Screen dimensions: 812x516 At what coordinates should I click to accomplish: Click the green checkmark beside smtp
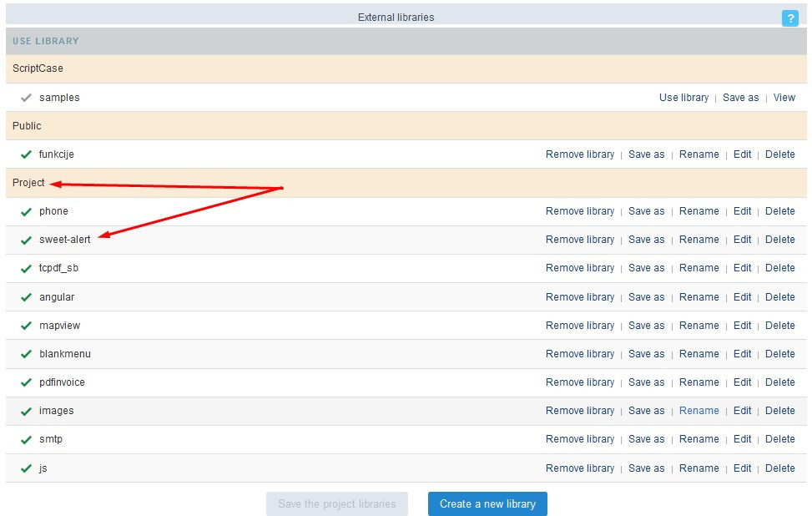click(26, 439)
